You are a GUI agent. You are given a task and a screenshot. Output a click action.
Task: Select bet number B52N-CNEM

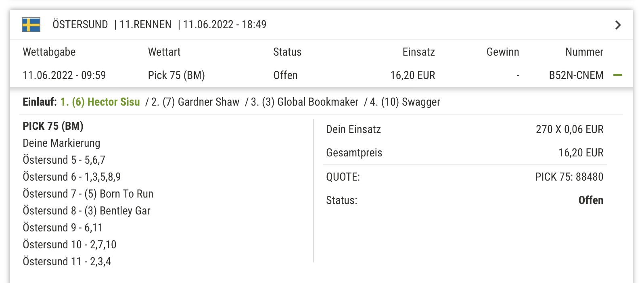pos(576,75)
